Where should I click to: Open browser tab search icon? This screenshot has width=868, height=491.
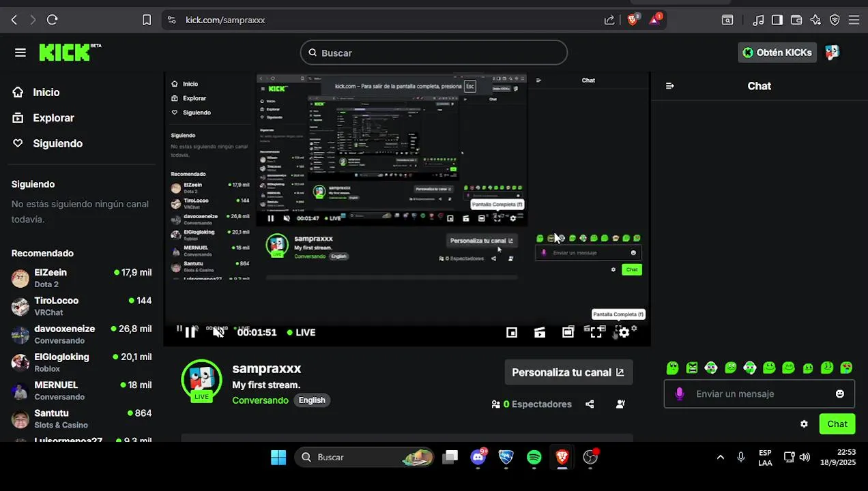pyautogui.click(x=728, y=20)
